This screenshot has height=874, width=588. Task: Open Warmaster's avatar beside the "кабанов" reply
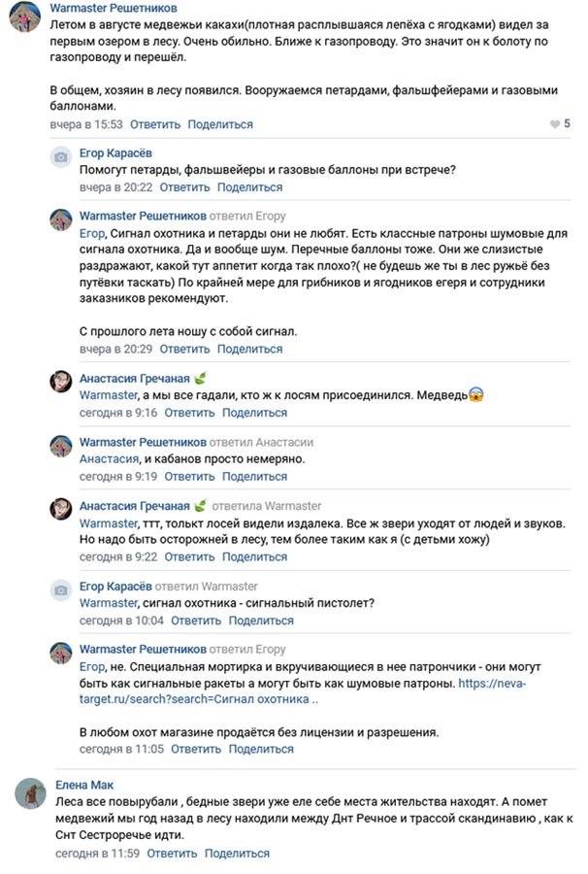click(61, 446)
